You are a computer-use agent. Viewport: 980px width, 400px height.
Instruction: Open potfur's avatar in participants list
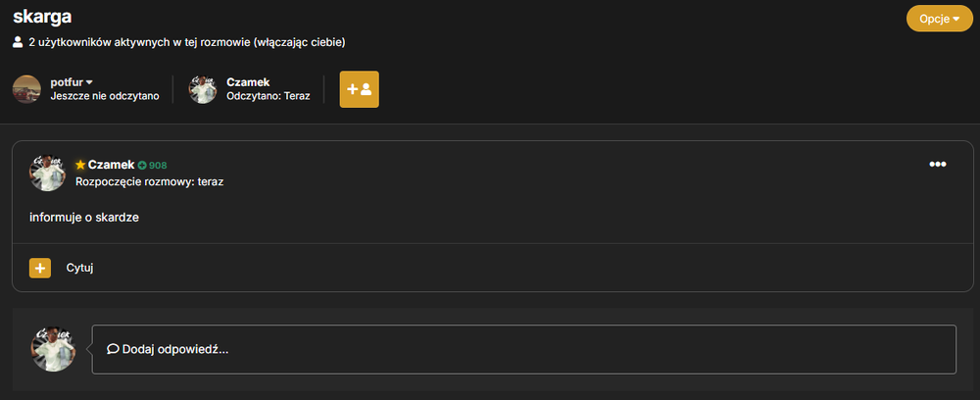tap(26, 89)
